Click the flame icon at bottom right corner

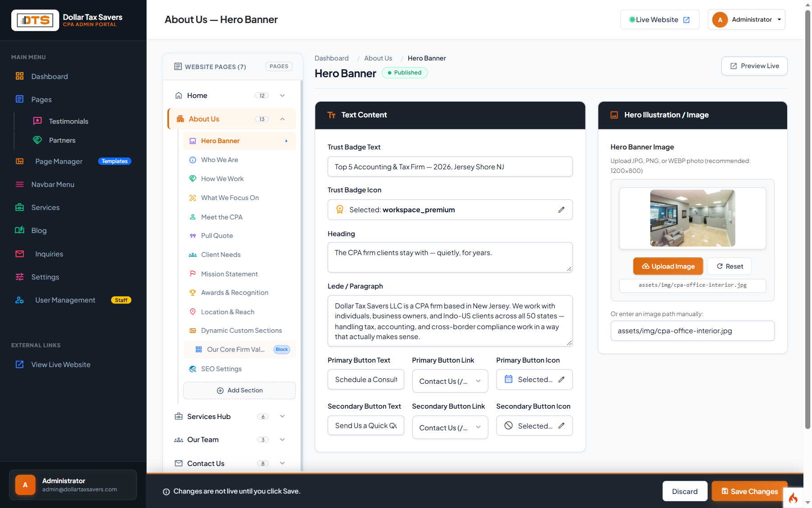[793, 498]
